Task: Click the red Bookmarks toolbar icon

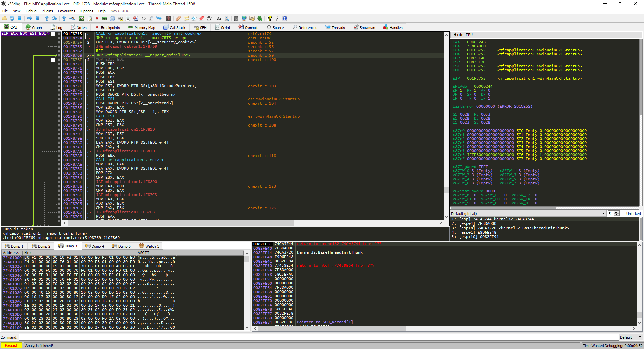Action: [202, 18]
